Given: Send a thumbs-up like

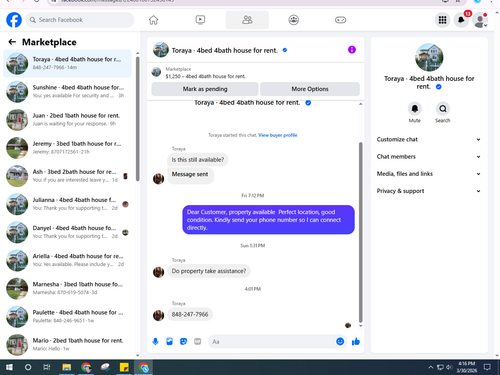Looking at the screenshot, I should click(x=356, y=341).
